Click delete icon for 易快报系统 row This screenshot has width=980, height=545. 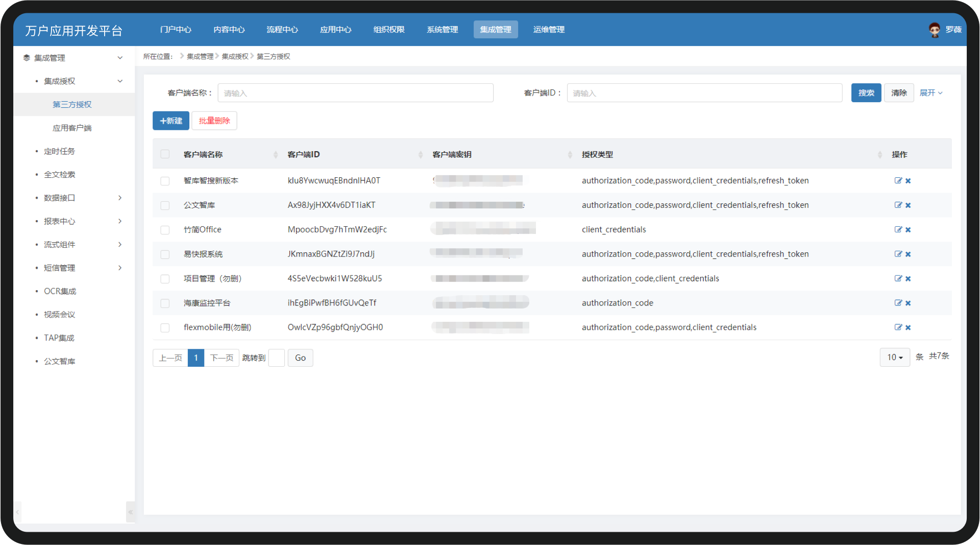coord(908,254)
